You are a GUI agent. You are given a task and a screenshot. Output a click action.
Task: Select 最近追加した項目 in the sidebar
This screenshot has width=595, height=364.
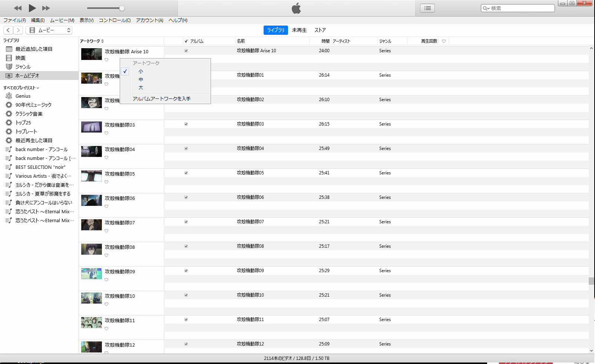(x=34, y=49)
